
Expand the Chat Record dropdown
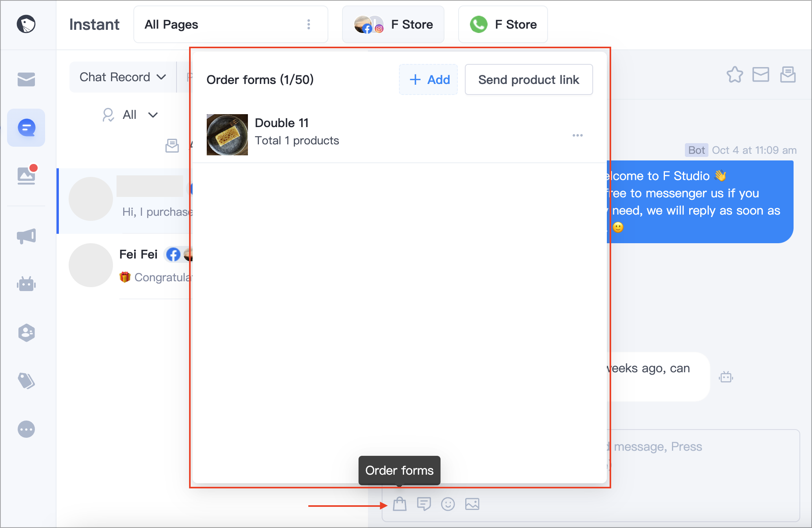point(123,77)
